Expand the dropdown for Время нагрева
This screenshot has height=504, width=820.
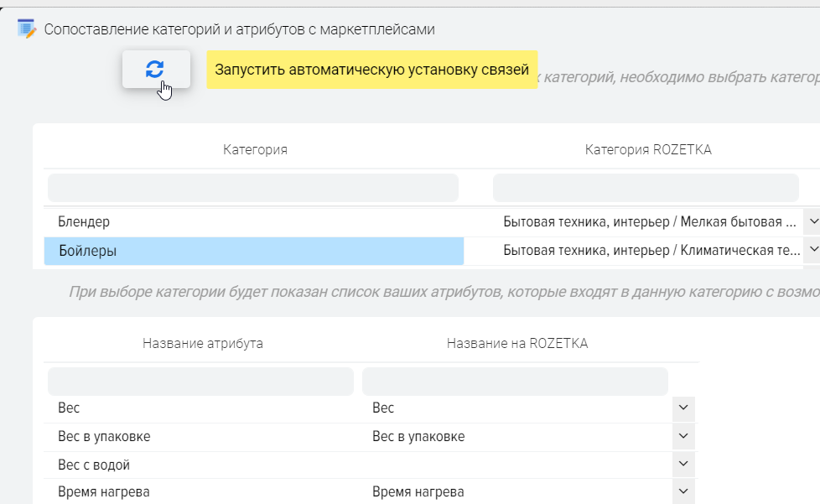pos(683,492)
